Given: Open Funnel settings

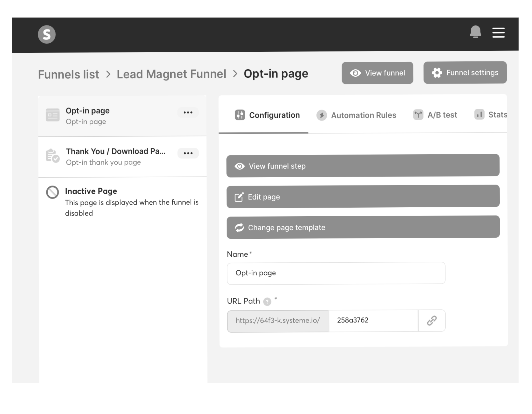Looking at the screenshot, I should pos(465,72).
